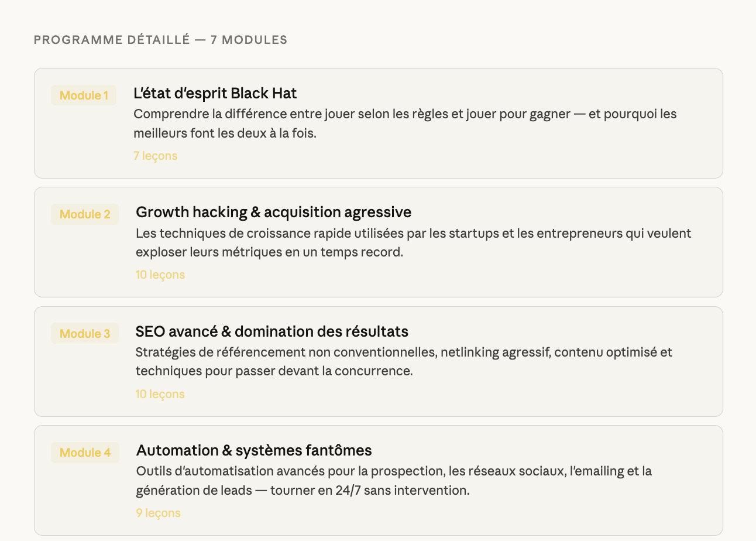
Task: Click the Module 1 badge
Action: pos(84,95)
